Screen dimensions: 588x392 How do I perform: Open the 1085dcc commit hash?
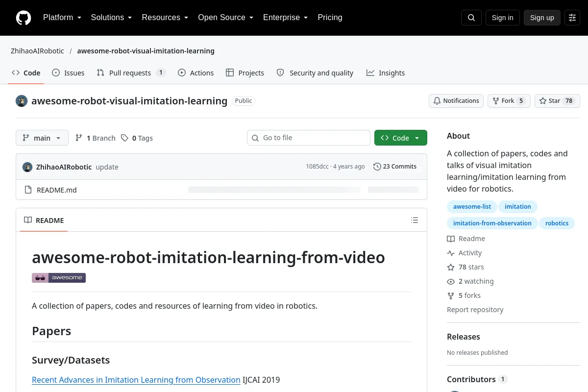(x=317, y=167)
